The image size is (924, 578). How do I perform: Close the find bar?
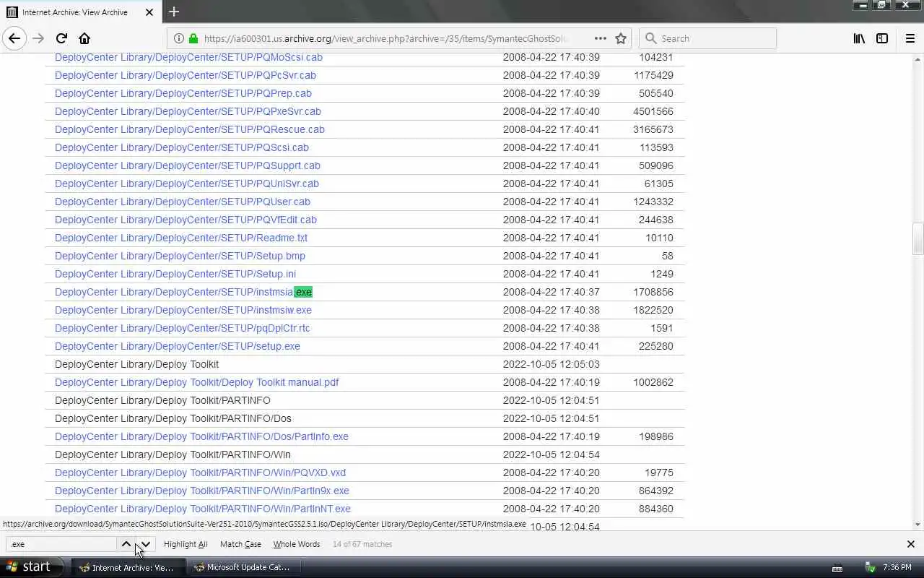point(910,544)
